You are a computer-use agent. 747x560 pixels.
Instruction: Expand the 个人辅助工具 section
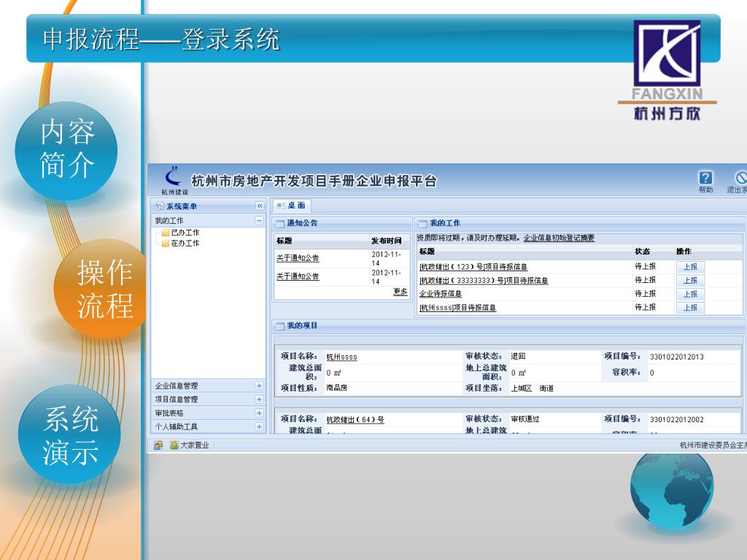[x=259, y=426]
